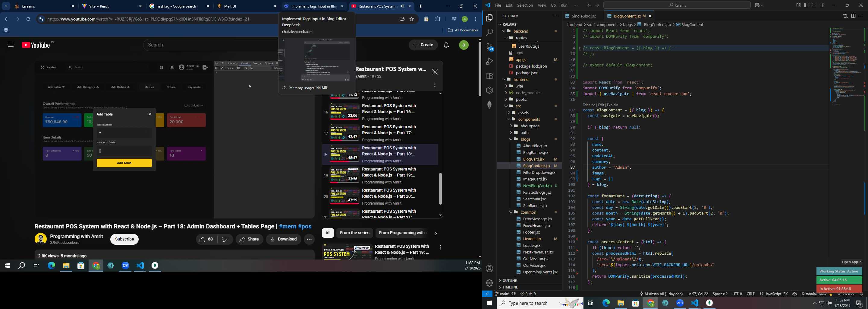Click the Download button under the video

(x=283, y=240)
